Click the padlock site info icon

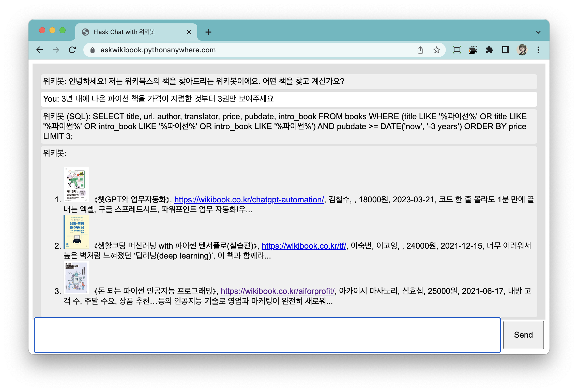[93, 50]
